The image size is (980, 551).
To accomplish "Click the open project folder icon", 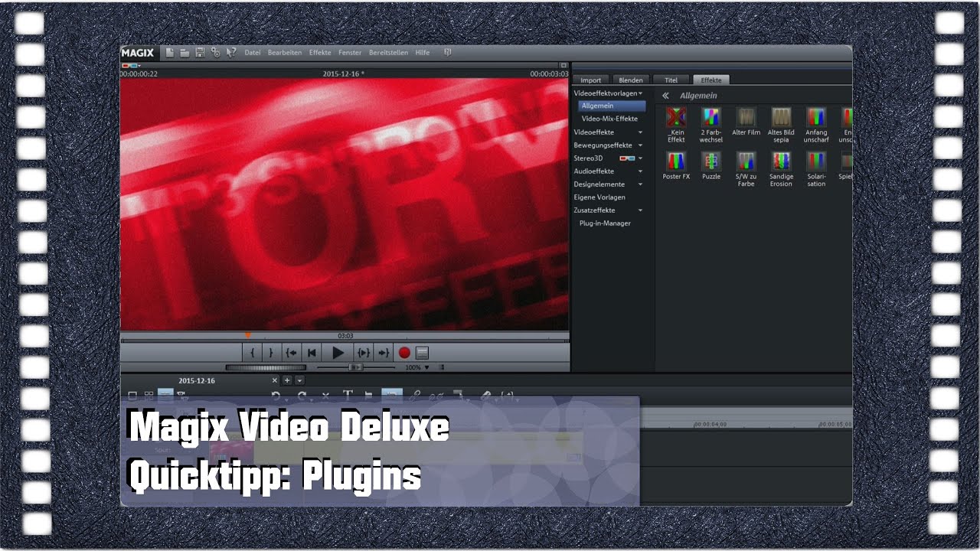I will click(185, 53).
